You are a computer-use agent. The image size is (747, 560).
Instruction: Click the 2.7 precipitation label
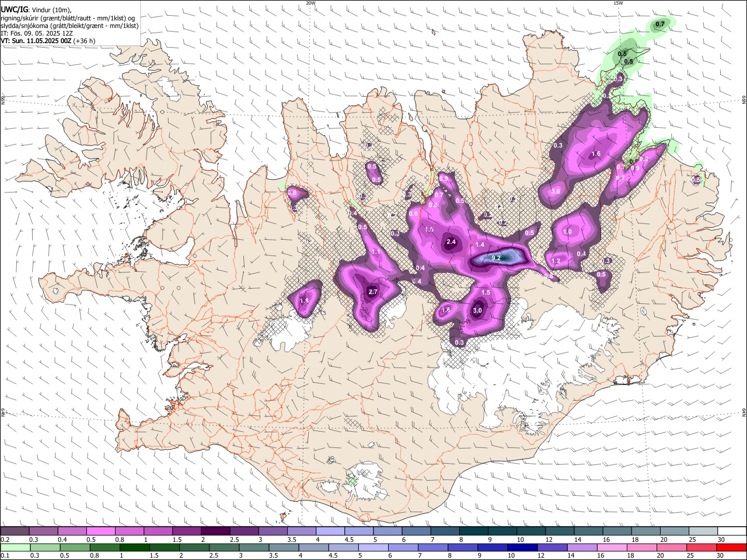(x=373, y=291)
